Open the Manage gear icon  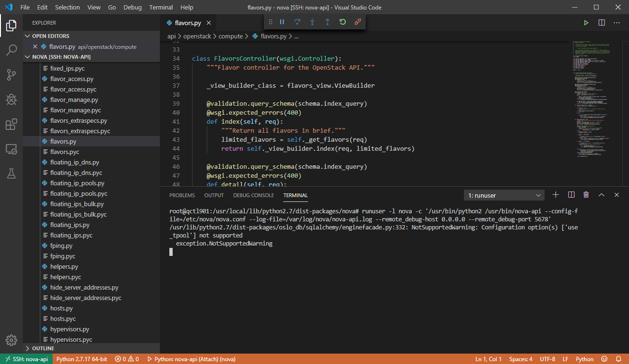11,340
